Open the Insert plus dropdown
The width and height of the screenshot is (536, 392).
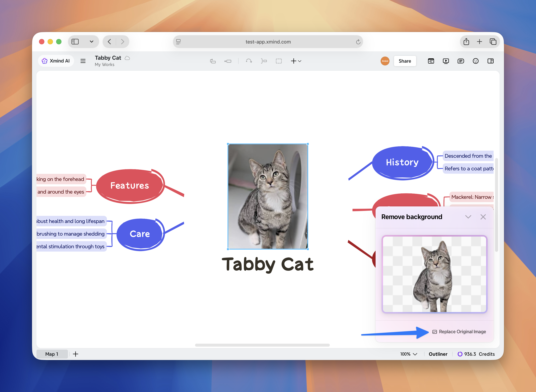click(x=296, y=61)
